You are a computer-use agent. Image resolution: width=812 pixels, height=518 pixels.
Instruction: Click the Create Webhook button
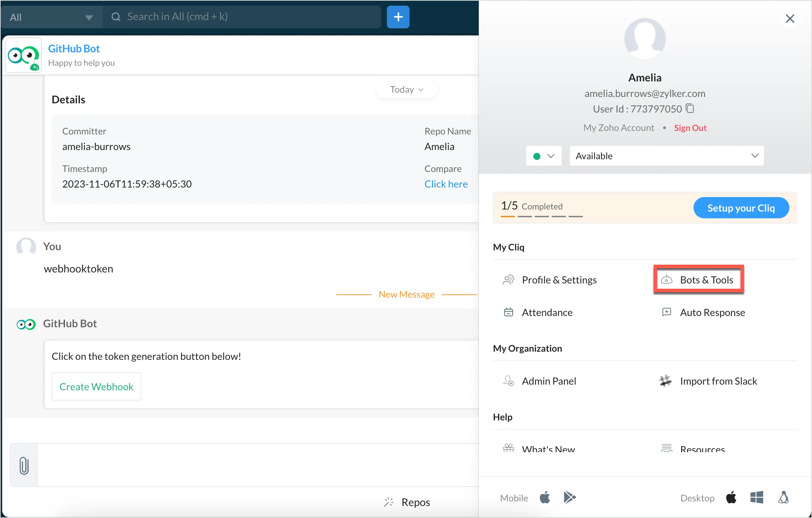[x=96, y=386]
